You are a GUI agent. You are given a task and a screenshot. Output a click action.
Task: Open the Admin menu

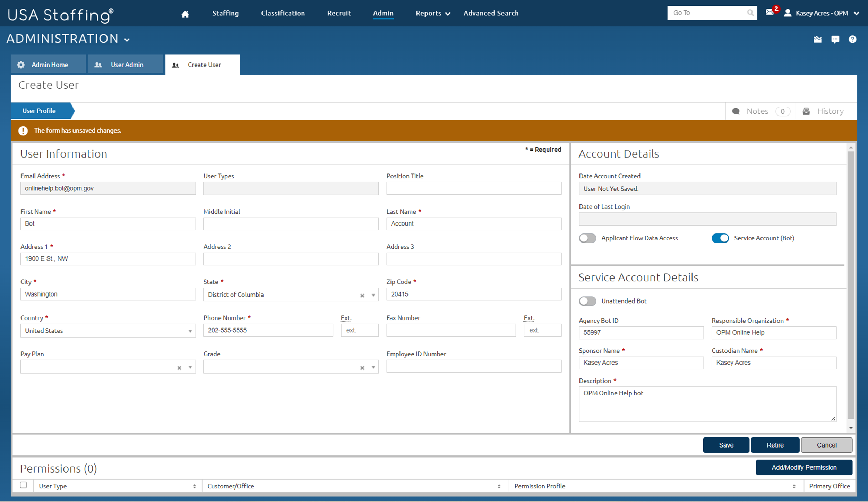click(x=383, y=13)
